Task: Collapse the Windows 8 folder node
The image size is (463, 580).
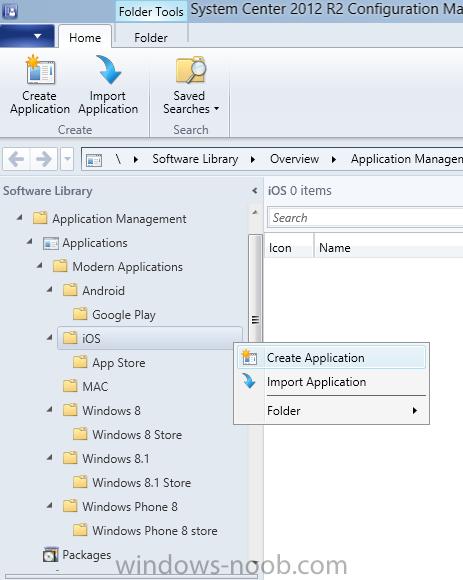Action: pyautogui.click(x=50, y=409)
